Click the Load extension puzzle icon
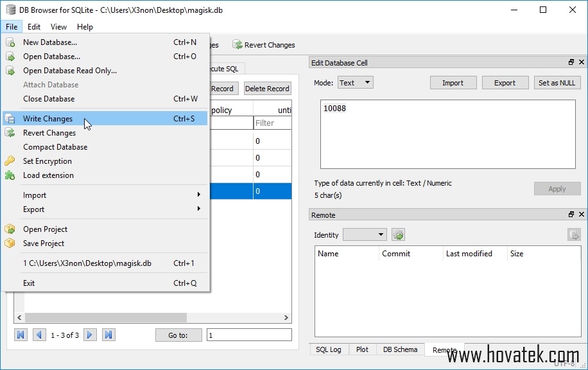 coord(10,175)
